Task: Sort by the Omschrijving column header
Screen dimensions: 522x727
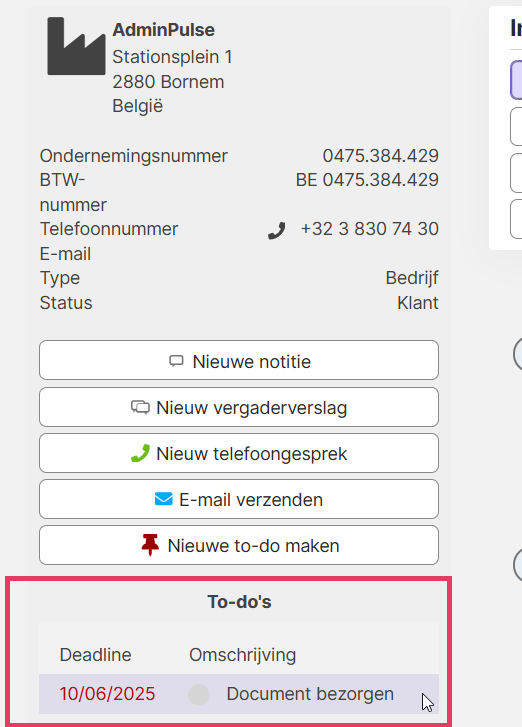Action: pos(242,656)
